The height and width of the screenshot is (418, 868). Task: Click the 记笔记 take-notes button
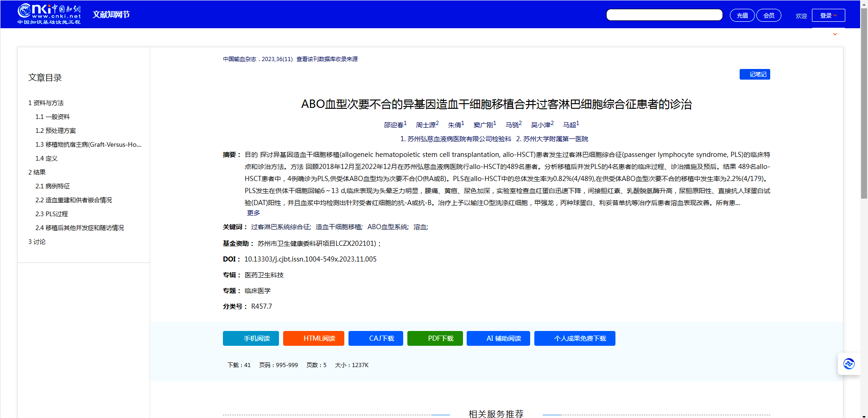pyautogui.click(x=754, y=74)
